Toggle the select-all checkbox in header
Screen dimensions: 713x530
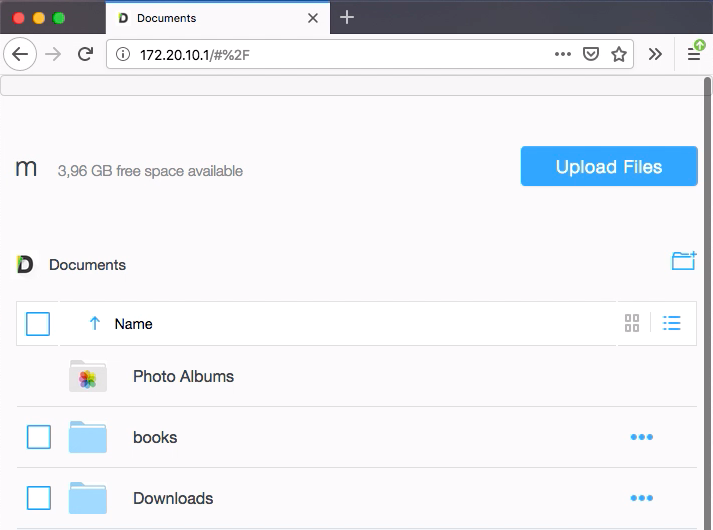pos(38,323)
